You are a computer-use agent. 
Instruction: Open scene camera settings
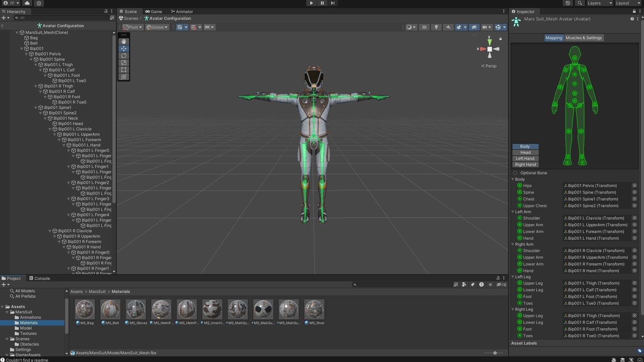486,27
